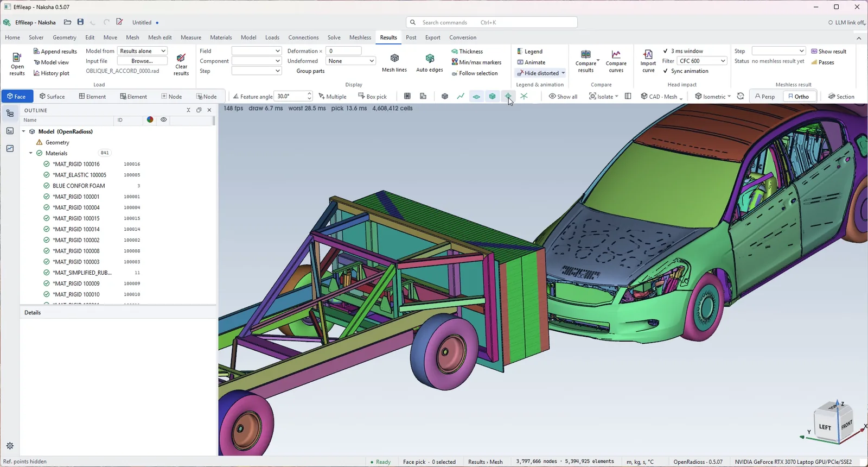Toggle the Sync animation checkbox
Image resolution: width=868 pixels, height=467 pixels.
tap(666, 71)
